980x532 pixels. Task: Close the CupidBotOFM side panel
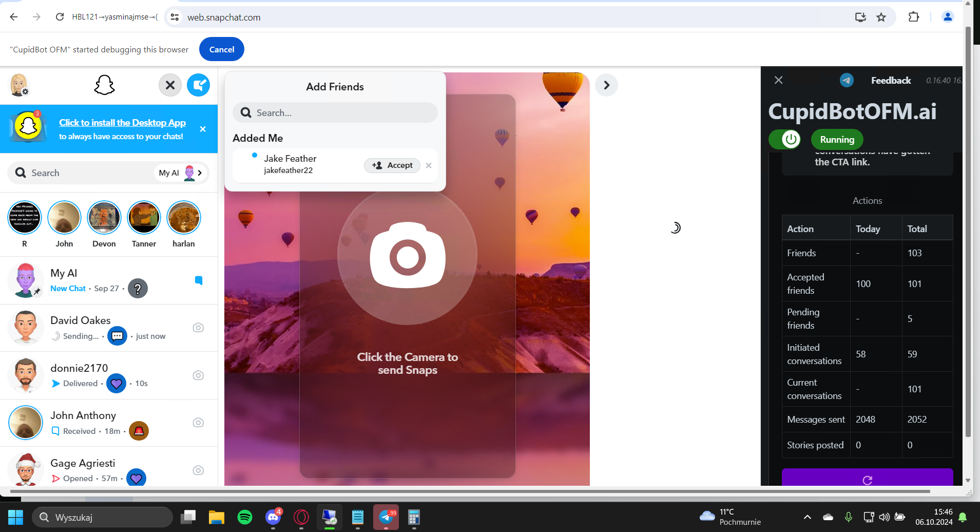point(779,80)
